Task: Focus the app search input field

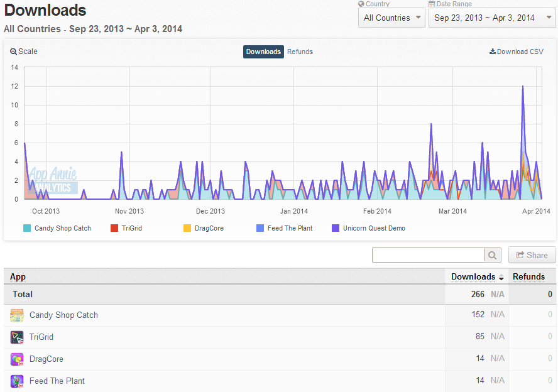Action: coord(428,255)
